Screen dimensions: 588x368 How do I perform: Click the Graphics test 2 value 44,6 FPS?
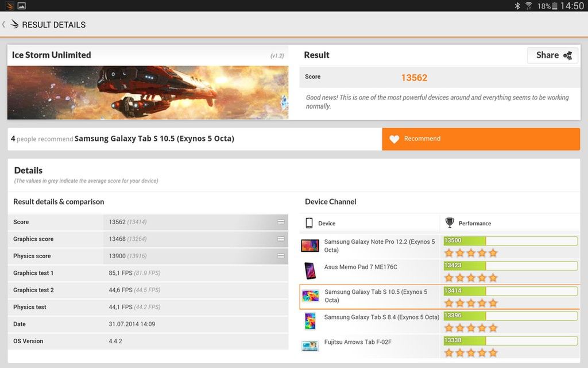[121, 290]
